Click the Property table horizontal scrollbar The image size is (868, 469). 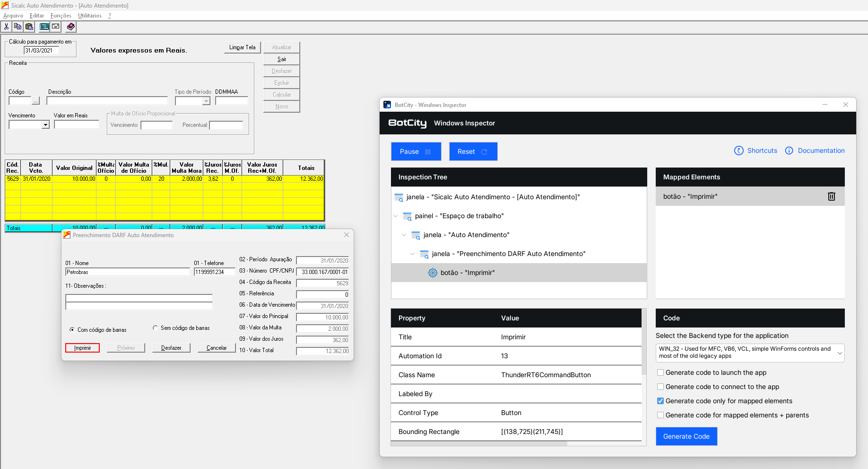tap(479, 444)
